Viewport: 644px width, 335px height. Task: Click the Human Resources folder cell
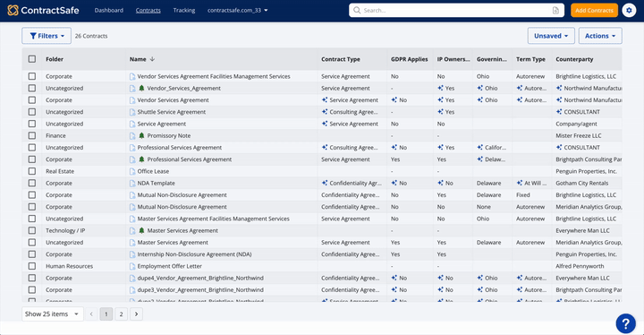(x=70, y=266)
